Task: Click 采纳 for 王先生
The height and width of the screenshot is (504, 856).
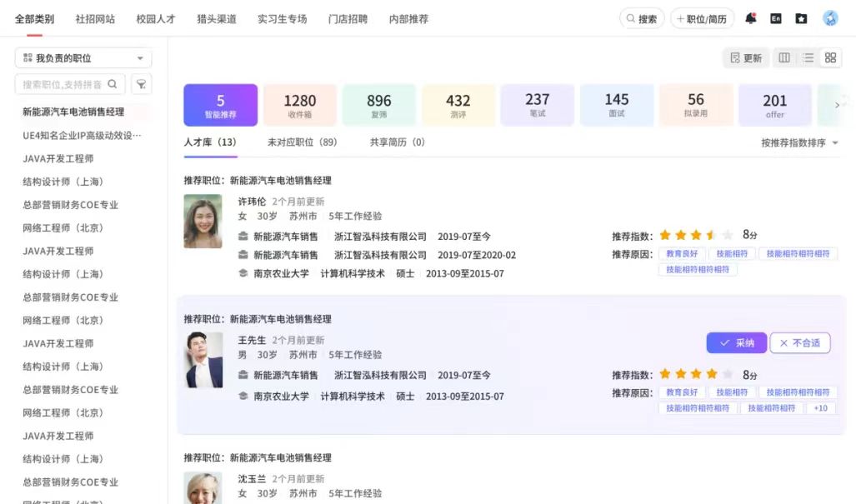Action: [737, 342]
